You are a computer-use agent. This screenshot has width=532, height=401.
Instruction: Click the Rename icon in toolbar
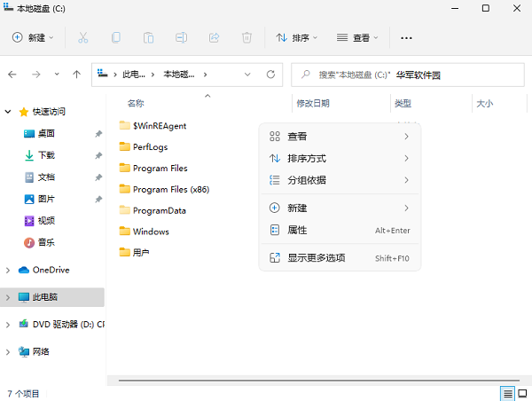[181, 37]
